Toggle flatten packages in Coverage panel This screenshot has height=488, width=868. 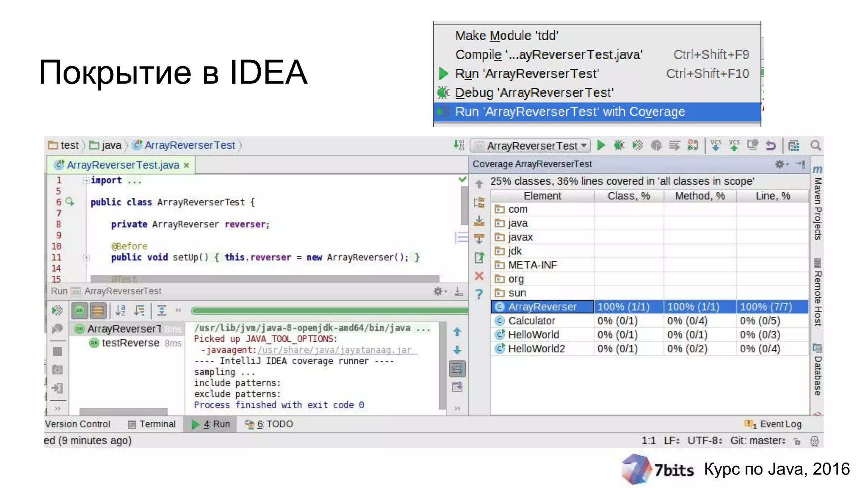pos(479,202)
